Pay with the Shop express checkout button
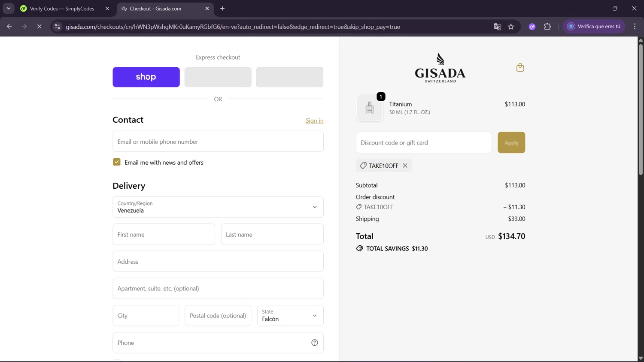The height and width of the screenshot is (362, 644). [x=146, y=77]
